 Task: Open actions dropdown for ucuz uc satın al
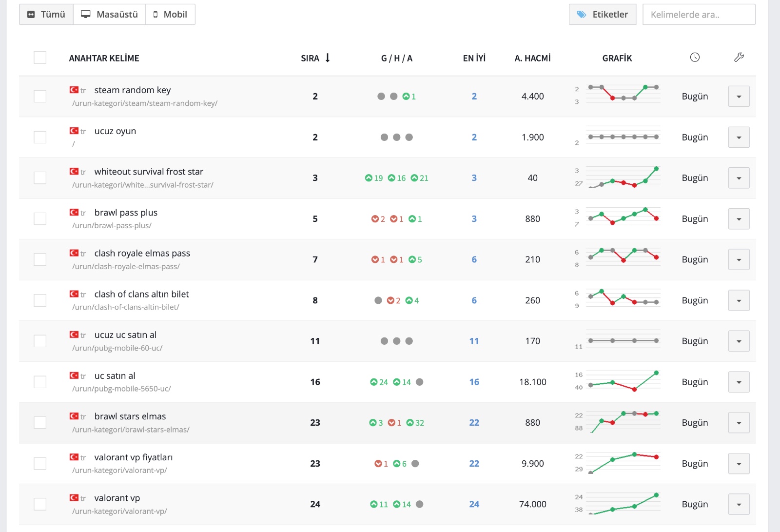coord(739,340)
